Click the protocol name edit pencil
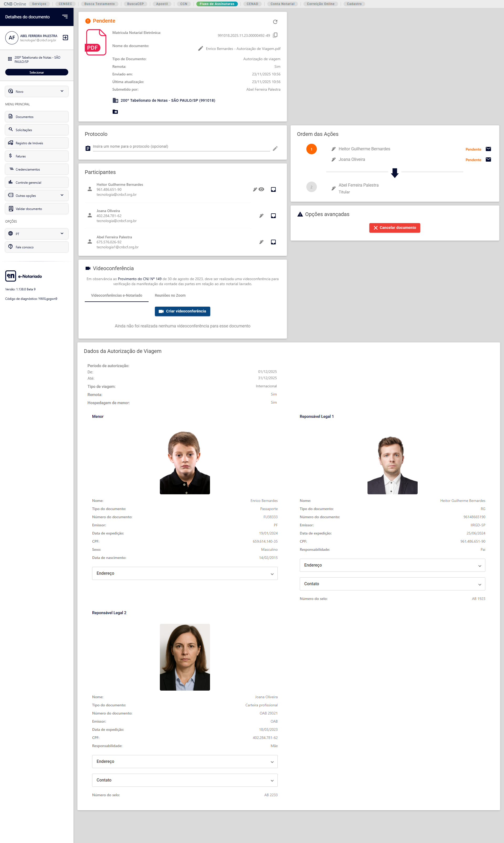The width and height of the screenshot is (504, 843). click(x=275, y=148)
